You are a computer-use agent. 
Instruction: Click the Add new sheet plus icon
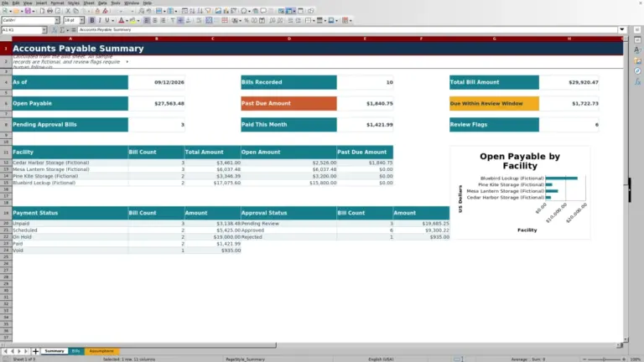point(35,351)
